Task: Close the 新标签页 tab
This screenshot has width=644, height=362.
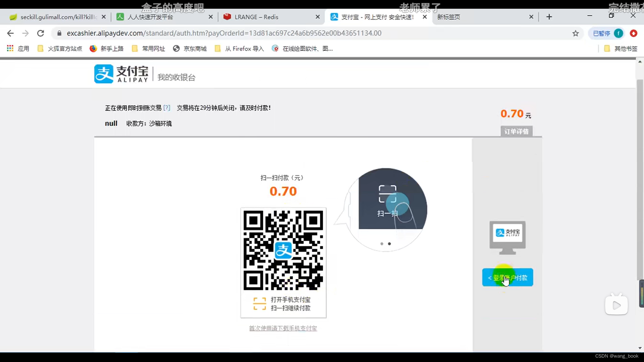Action: (531, 17)
